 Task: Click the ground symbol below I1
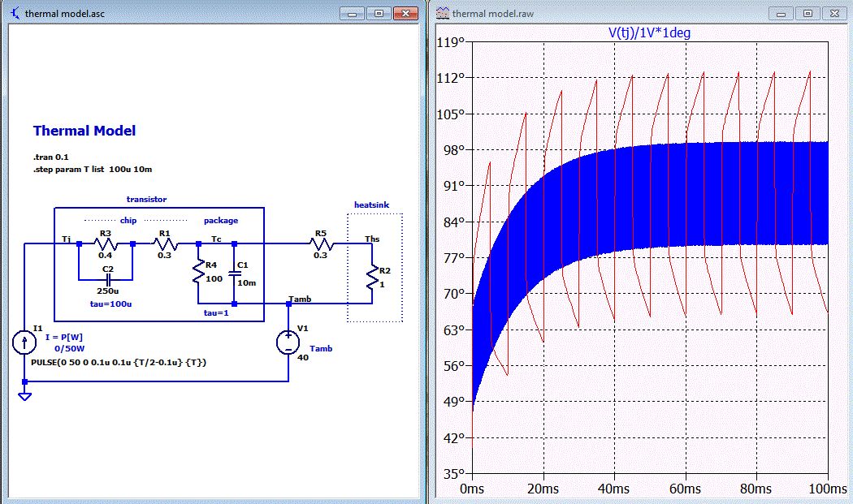click(x=25, y=396)
